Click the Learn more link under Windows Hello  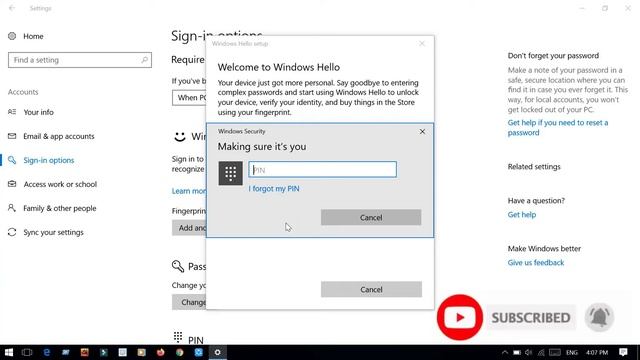[189, 191]
